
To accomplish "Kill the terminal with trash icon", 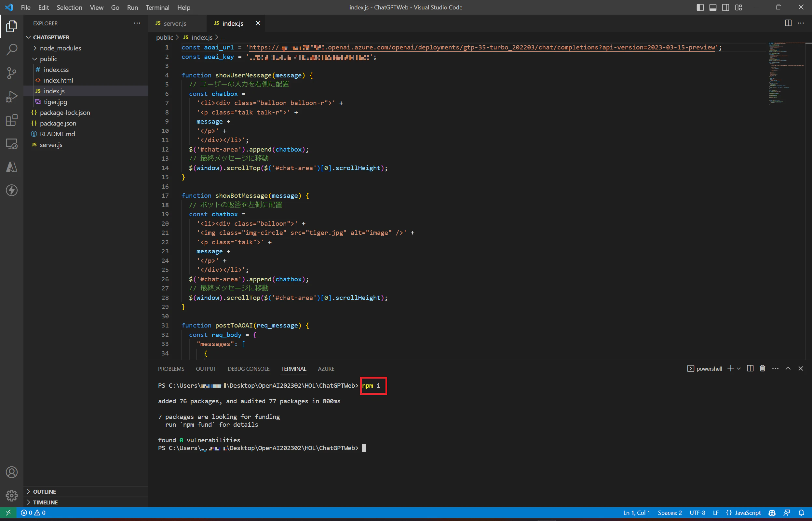I will point(762,368).
